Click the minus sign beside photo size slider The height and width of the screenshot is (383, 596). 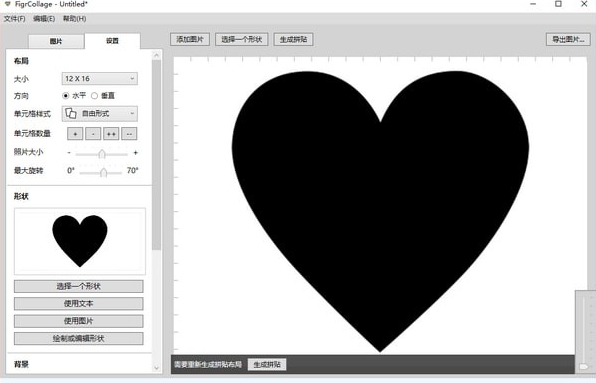69,153
